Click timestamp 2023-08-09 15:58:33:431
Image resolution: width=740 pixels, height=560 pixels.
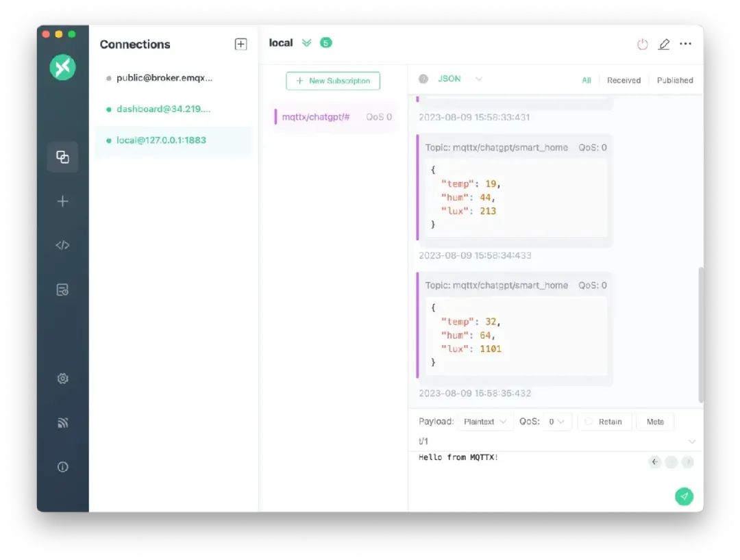(474, 117)
